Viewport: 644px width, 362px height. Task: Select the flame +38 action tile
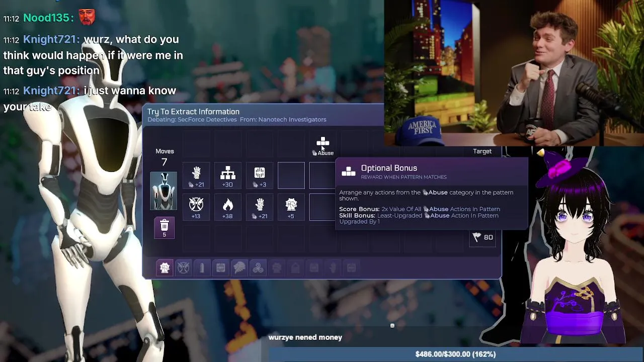tap(227, 208)
